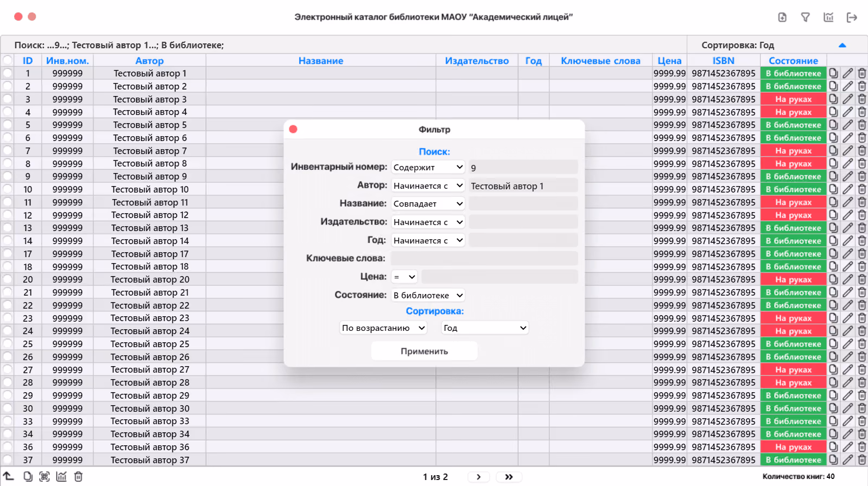Viewport: 868px width, 486px height.
Task: Click the QR code scan icon
Action: 45,476
